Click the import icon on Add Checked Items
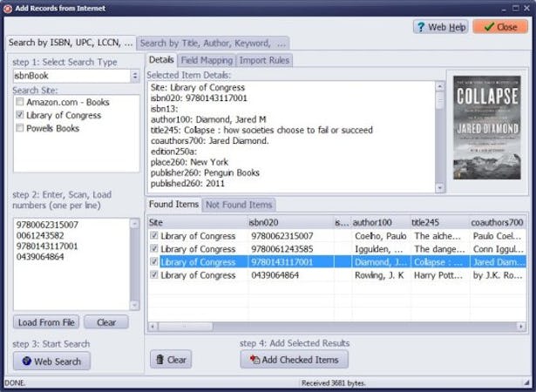This screenshot has width=536, height=392. coord(254,359)
